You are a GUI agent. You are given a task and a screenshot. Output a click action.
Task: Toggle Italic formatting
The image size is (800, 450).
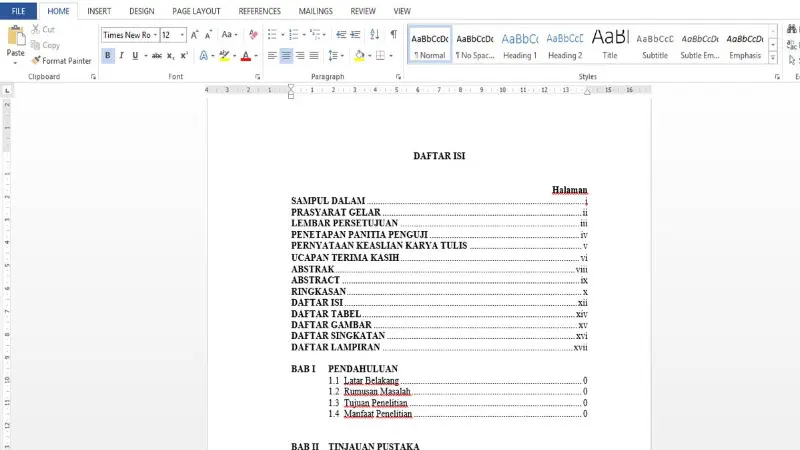[x=121, y=56]
